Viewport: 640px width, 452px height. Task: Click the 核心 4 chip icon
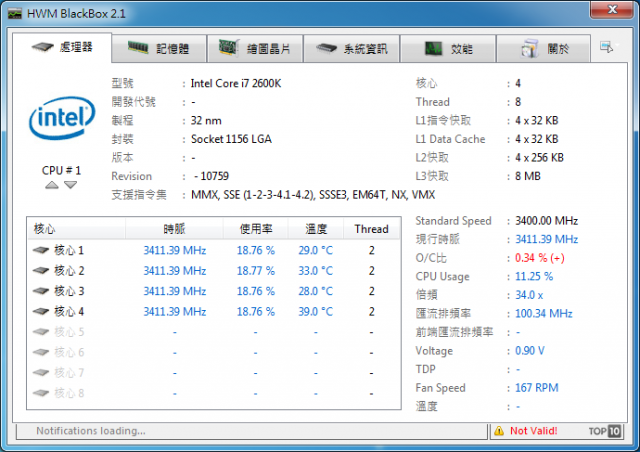click(x=41, y=311)
